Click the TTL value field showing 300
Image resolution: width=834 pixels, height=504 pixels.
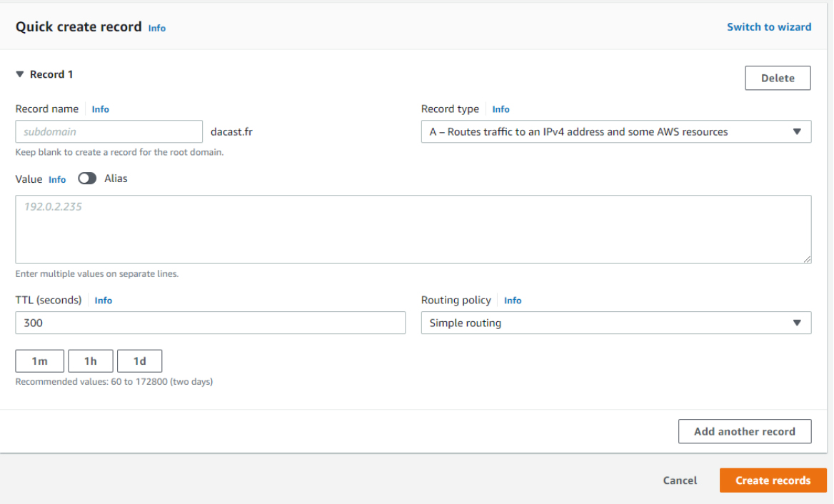210,323
